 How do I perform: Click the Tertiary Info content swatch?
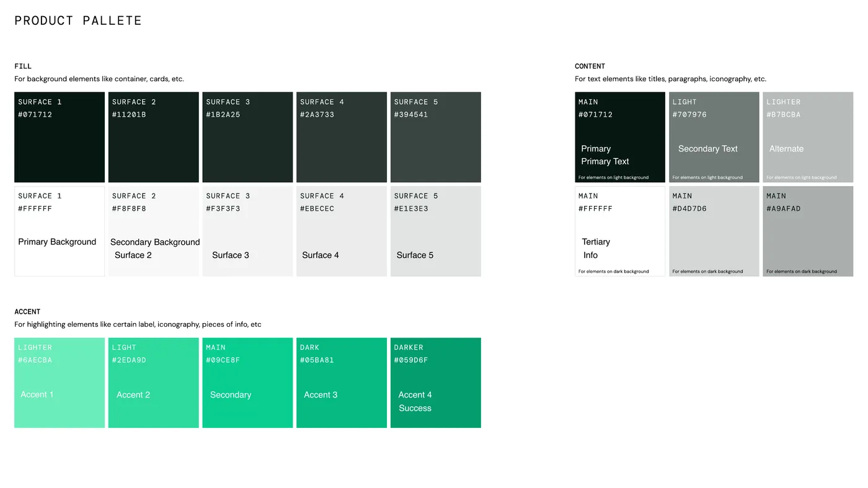click(x=620, y=231)
